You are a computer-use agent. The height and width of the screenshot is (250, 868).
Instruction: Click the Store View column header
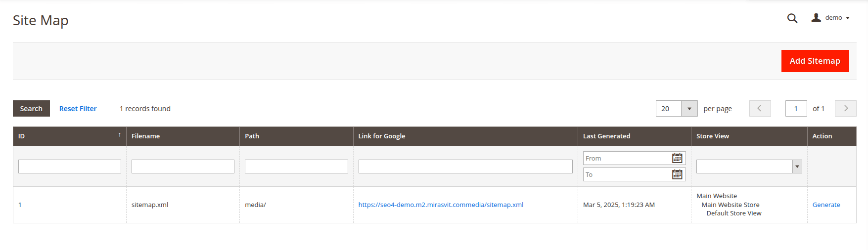point(749,136)
